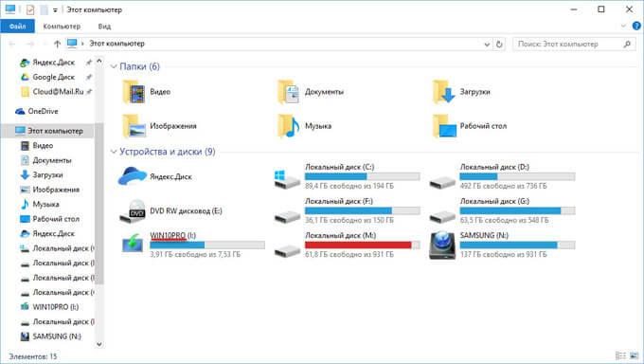The image size is (644, 364).
Task: Click the text 89,4 ГБ свободно из 194 ГБ
Action: click(349, 187)
